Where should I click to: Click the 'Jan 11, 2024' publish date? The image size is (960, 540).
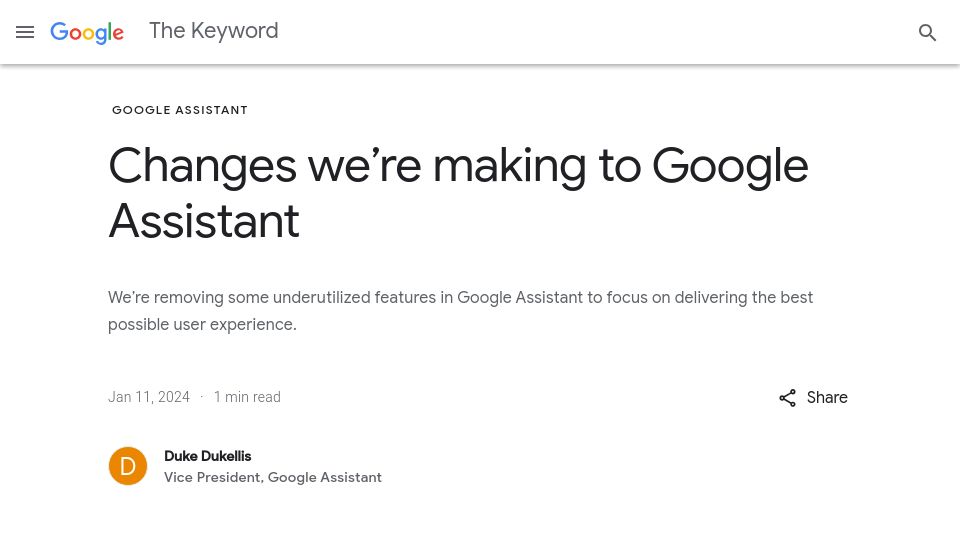click(x=149, y=397)
